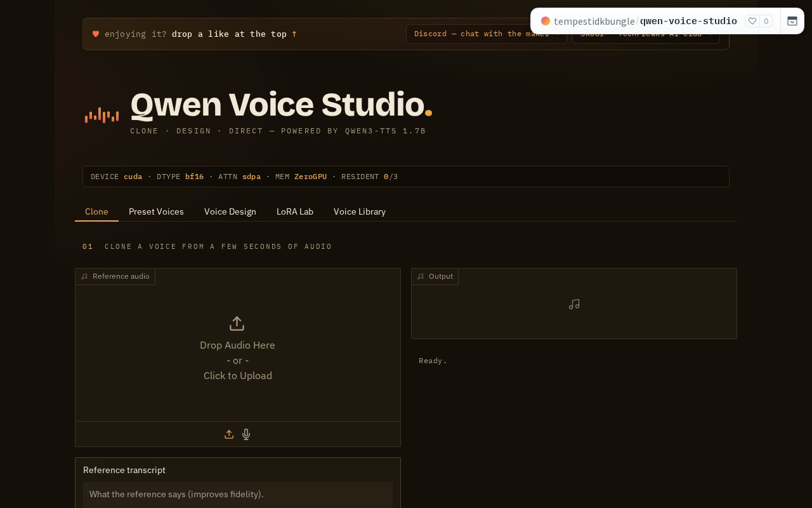The height and width of the screenshot is (508, 812).
Task: Click the like count number 0
Action: pos(766,21)
